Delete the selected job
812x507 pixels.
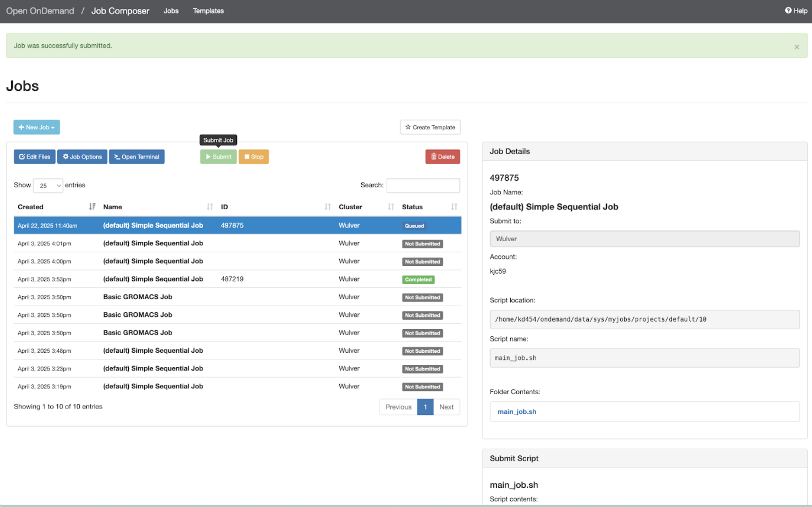[x=443, y=157]
